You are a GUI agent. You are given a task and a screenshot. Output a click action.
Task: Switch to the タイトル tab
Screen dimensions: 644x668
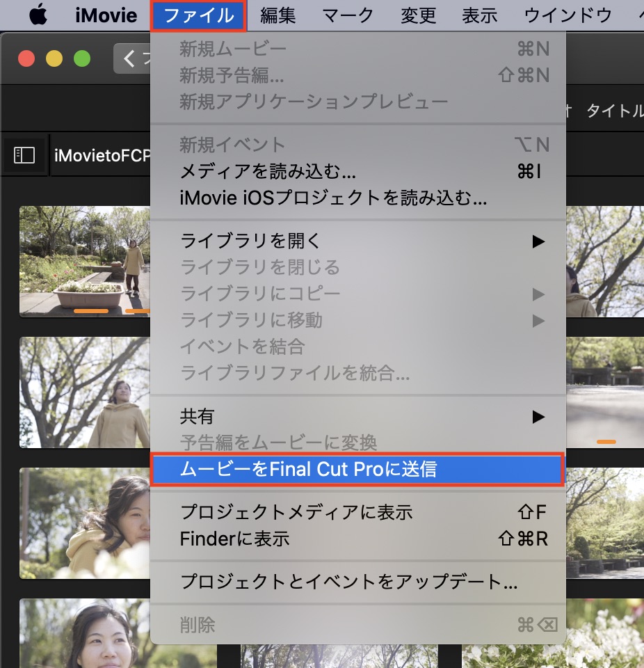pyautogui.click(x=615, y=111)
